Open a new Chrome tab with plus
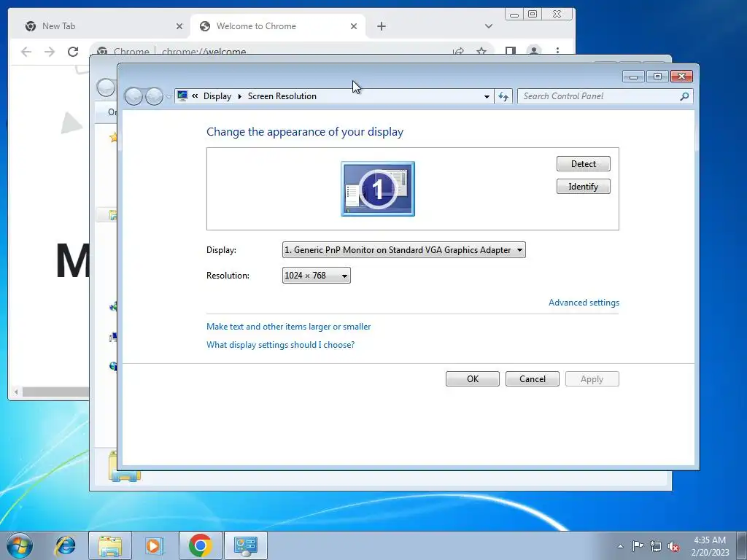Screen dimensions: 747x560 point(381,26)
